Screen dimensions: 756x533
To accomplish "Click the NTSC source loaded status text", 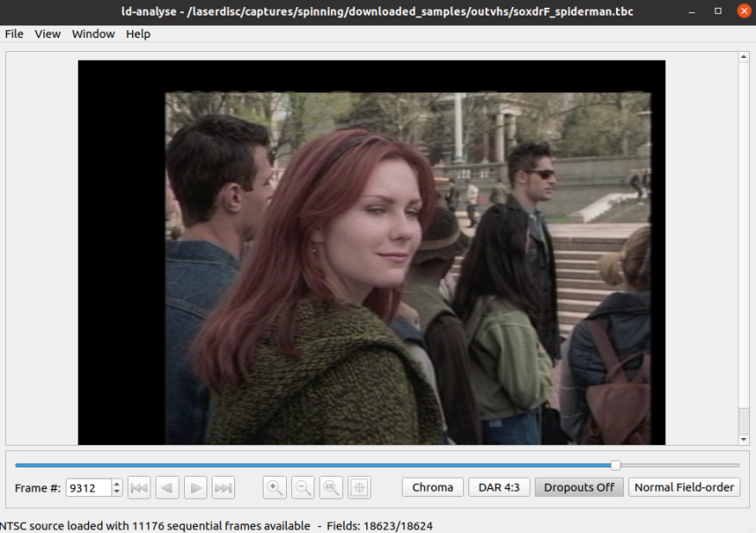I will click(x=216, y=526).
